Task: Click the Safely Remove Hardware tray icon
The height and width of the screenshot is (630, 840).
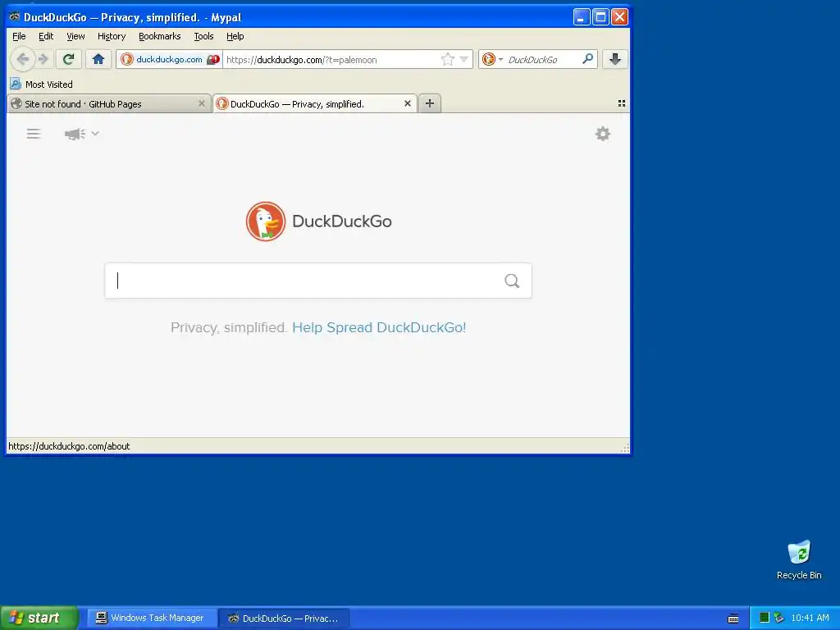Action: point(779,618)
